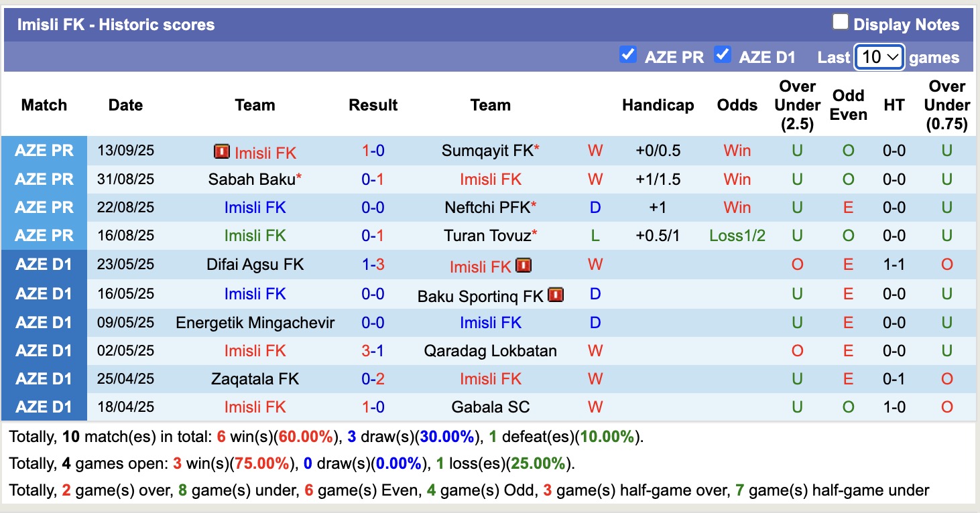980x513 pixels.
Task: Click the 1-3 result at Difai Agsu FK
Action: point(373,265)
